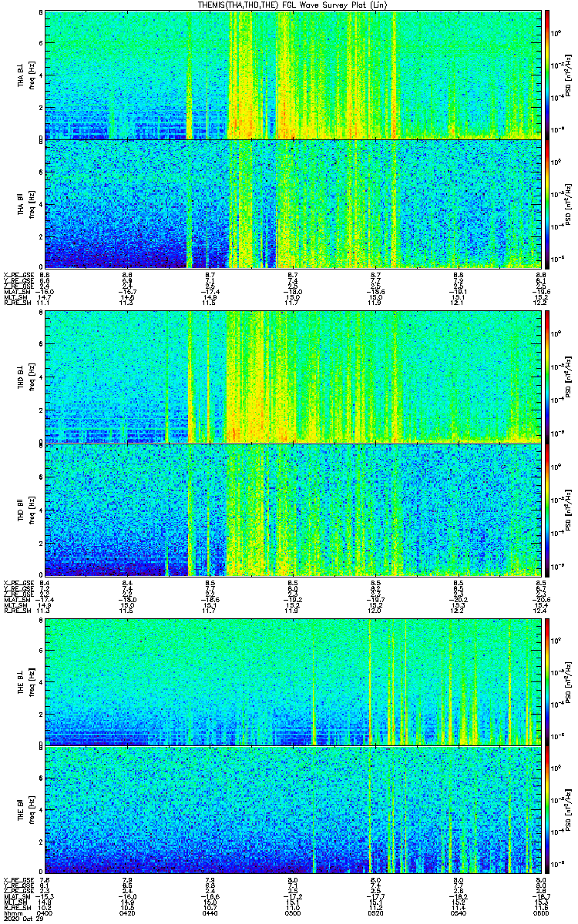Click the 'THA B∥ freq [Hz]' axis label
578x924 pixels.
tap(25, 203)
